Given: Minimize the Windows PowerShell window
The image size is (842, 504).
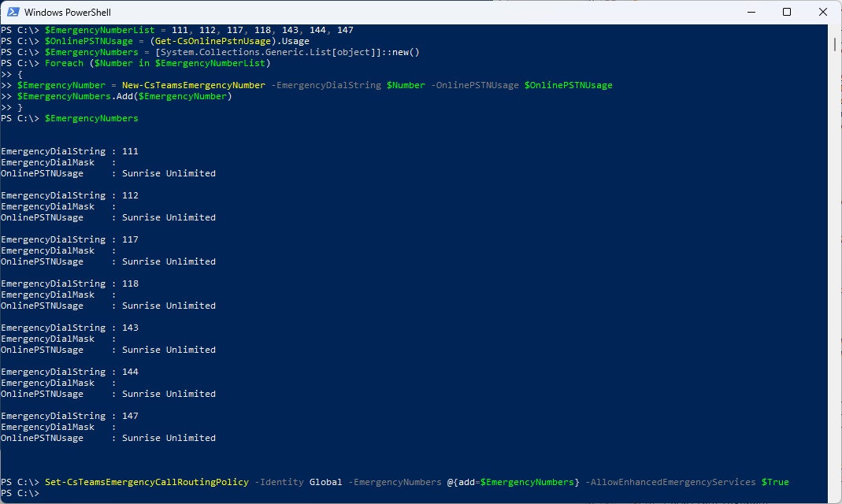Looking at the screenshot, I should click(x=751, y=12).
